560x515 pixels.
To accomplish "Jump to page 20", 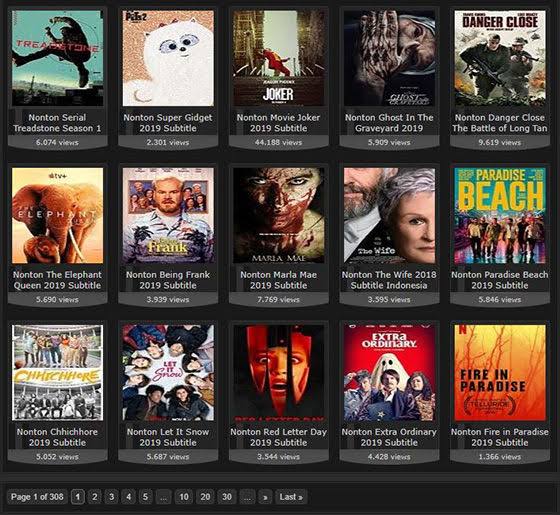I will (x=205, y=497).
